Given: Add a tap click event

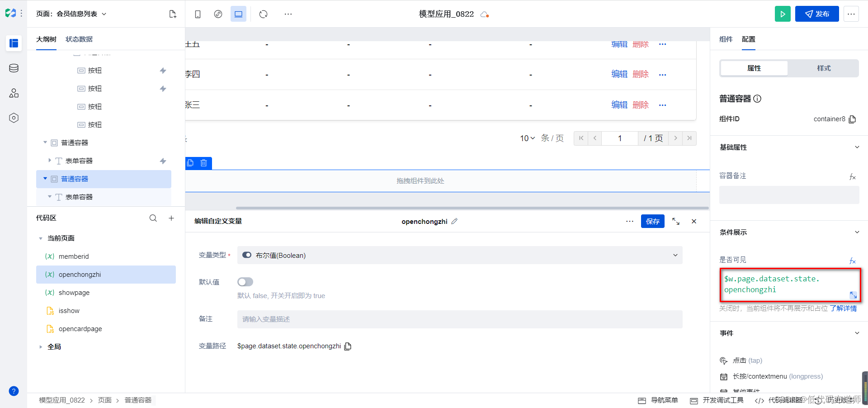Looking at the screenshot, I should pos(747,361).
